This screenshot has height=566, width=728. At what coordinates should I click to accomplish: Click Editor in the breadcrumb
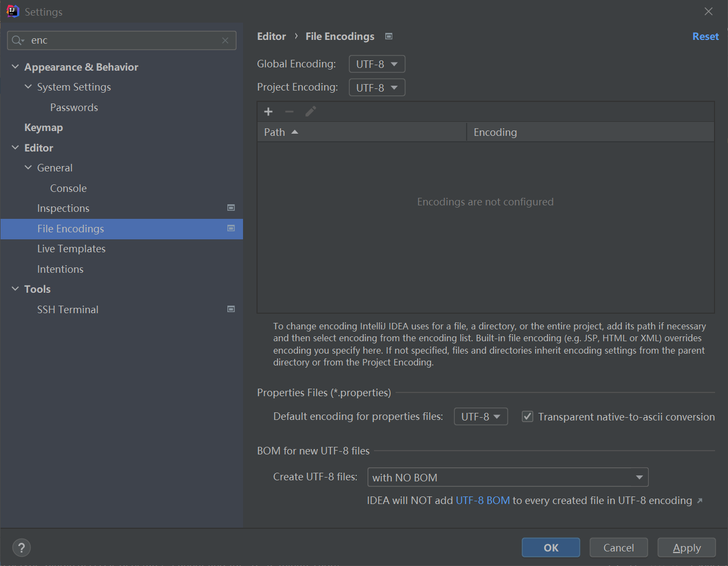272,36
